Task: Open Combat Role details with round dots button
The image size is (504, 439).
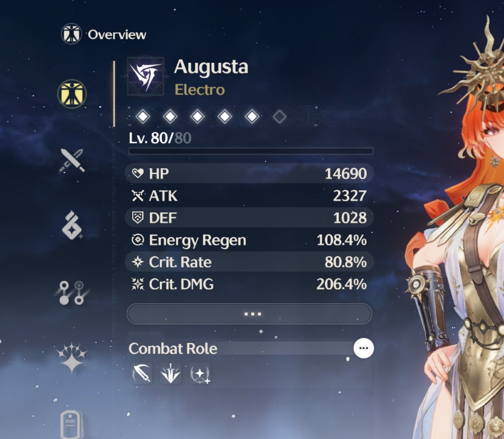Action: [364, 348]
